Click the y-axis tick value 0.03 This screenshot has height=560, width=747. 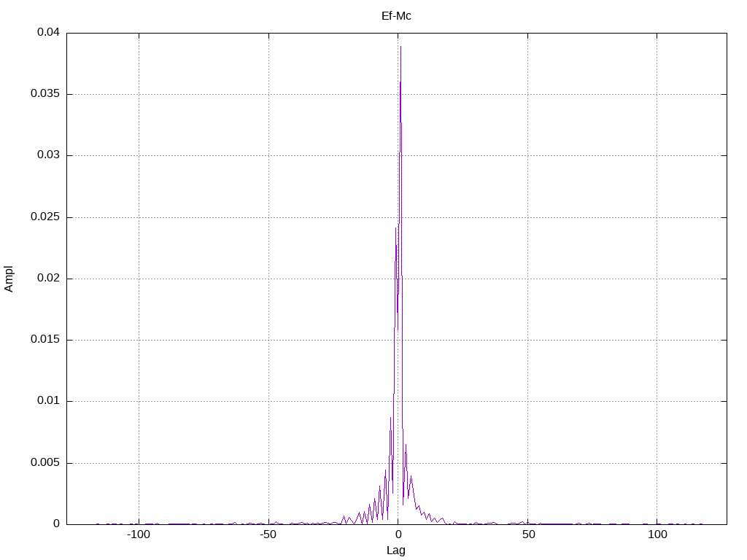click(49, 155)
